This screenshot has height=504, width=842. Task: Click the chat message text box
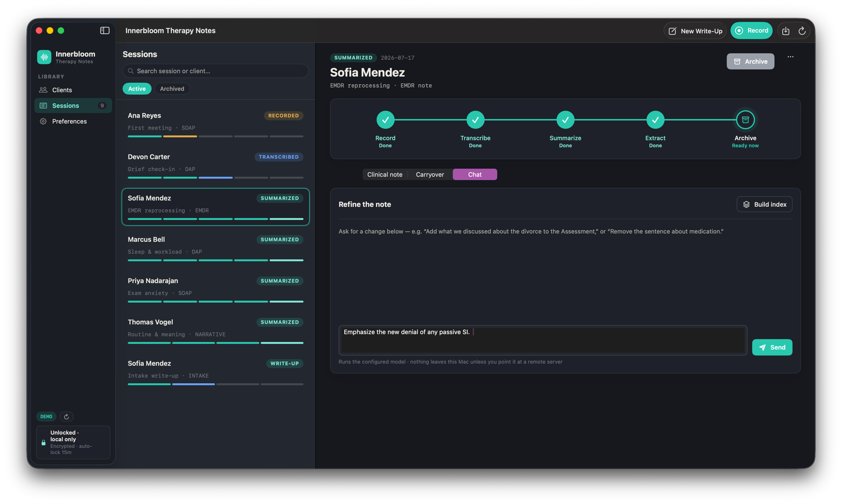[543, 340]
